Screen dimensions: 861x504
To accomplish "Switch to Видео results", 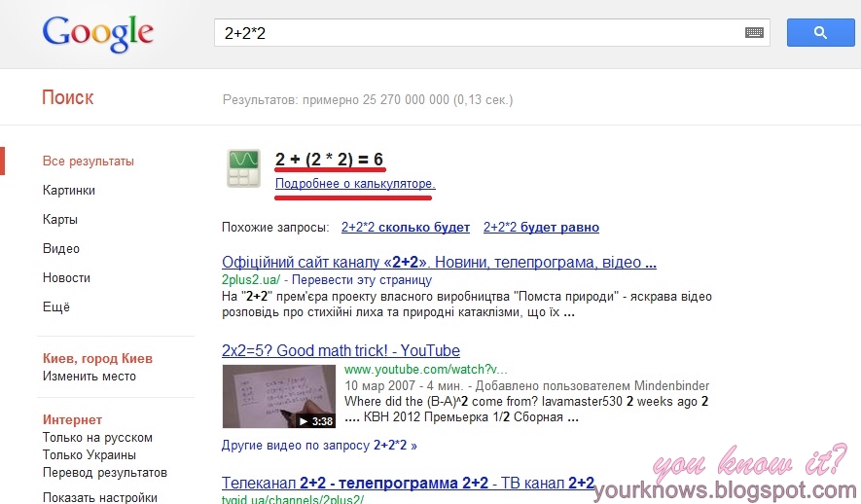I will [61, 249].
